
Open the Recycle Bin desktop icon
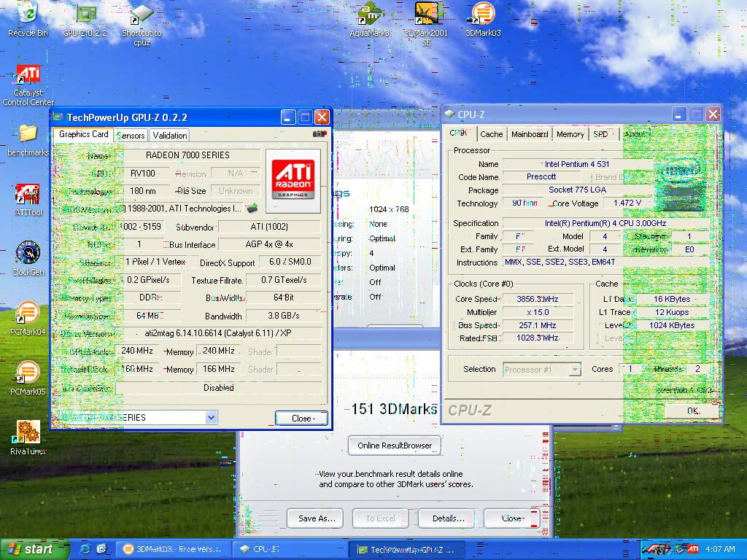tap(28, 19)
